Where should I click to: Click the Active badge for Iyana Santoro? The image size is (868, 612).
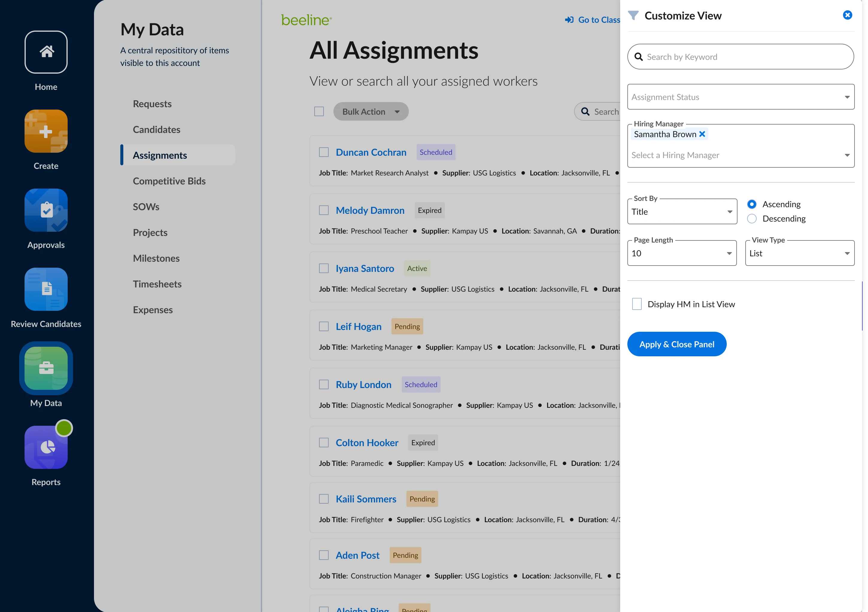point(417,269)
